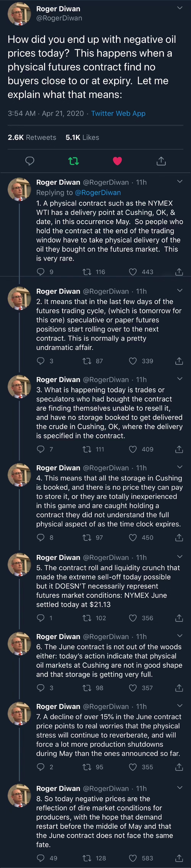The width and height of the screenshot is (191, 868).
Task: Open Roger Diwan's top profile avatar
Action: (x=19, y=13)
